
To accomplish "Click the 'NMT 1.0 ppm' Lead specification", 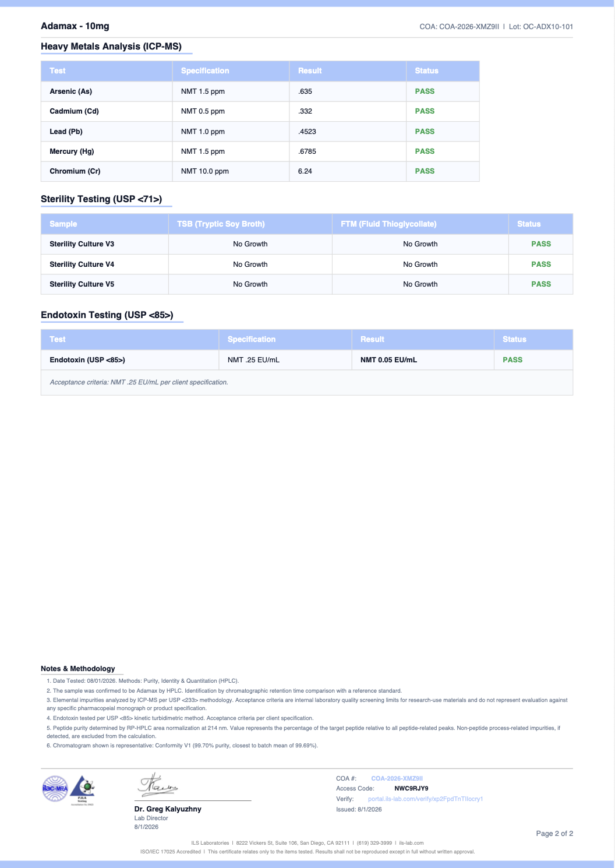I will 203,132.
